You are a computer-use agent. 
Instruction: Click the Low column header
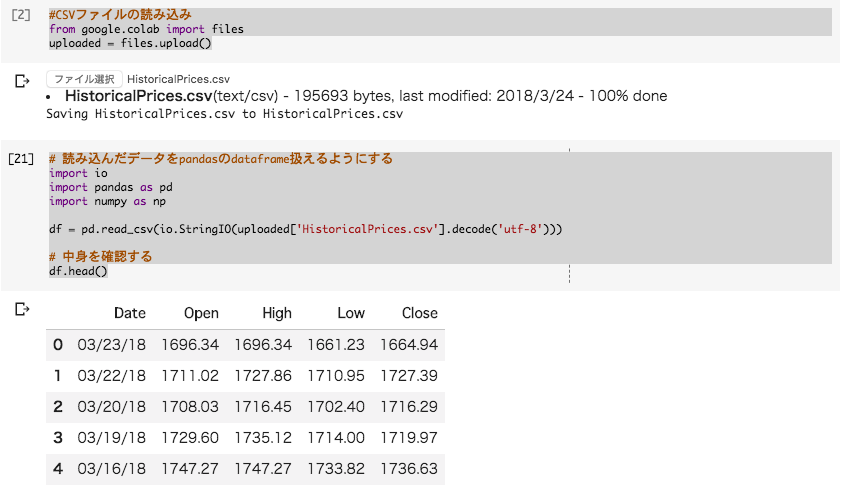(x=351, y=313)
